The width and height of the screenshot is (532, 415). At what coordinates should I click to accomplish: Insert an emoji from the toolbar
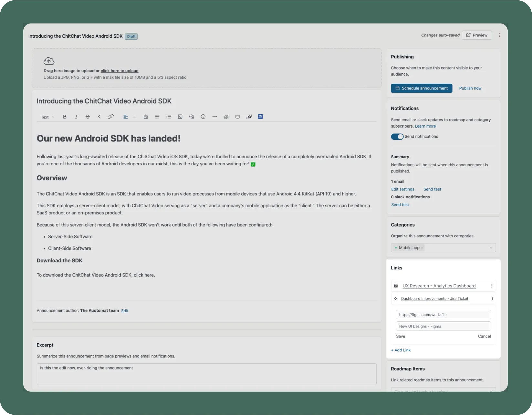[x=203, y=117]
